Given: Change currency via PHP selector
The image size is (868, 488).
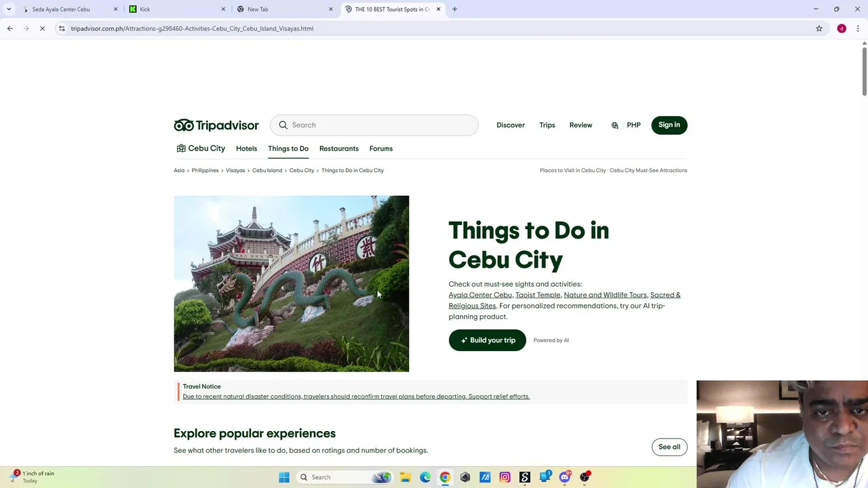Looking at the screenshot, I should pos(633,125).
